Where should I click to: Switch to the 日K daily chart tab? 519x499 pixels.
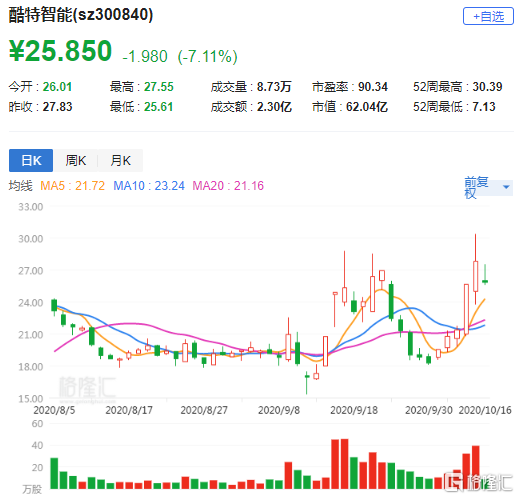click(31, 160)
